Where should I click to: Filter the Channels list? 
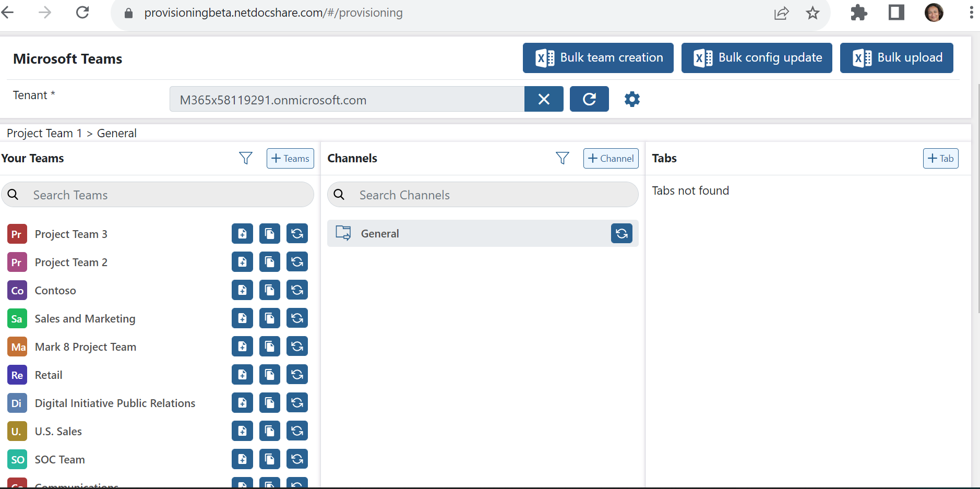563,158
